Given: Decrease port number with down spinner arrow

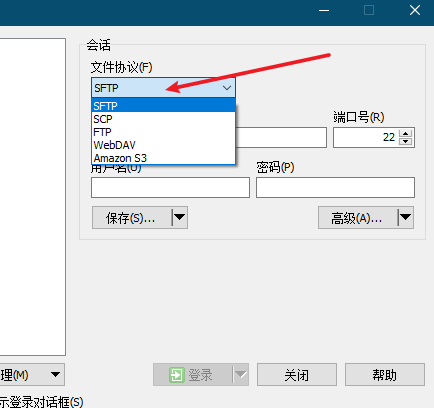Looking at the screenshot, I should click(x=405, y=141).
